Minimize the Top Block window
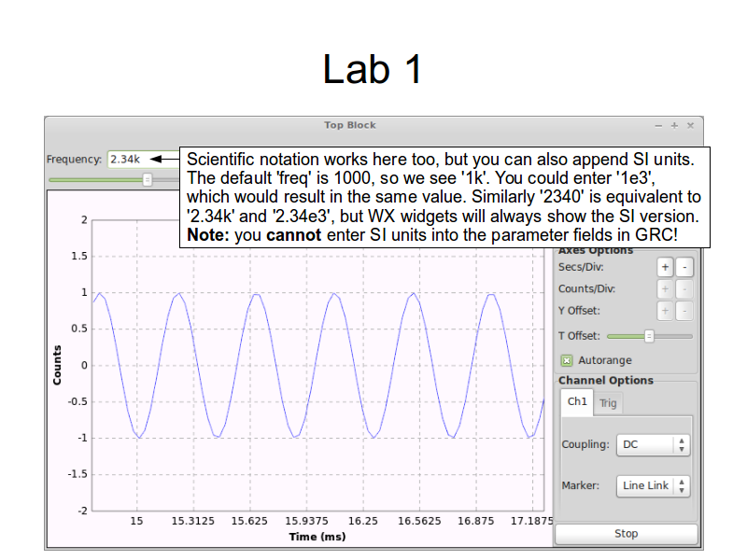This screenshot has height=560, width=747. pos(658,125)
